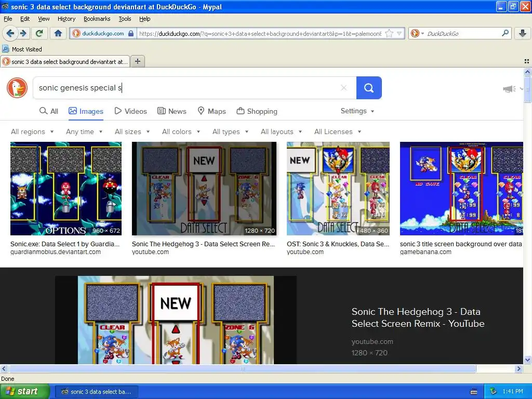The image size is (532, 399).
Task: Open enlarged preview image of Data Select Remix
Action: 176,320
